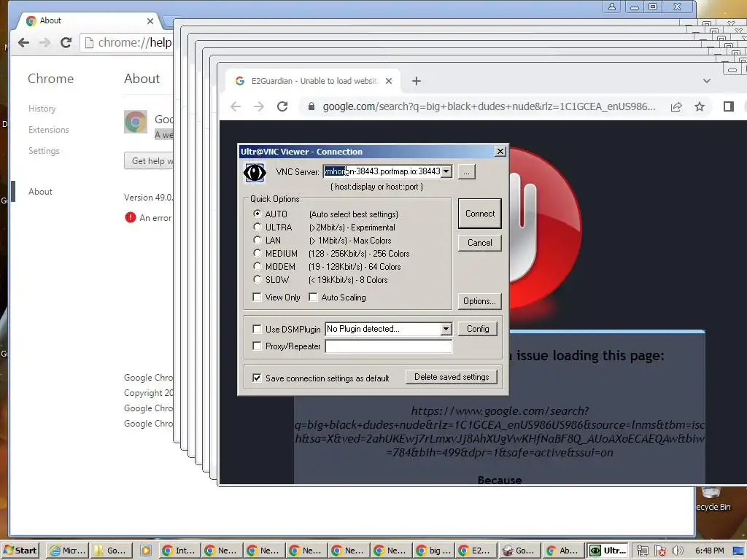Uncheck Save connection settings as default
This screenshot has height=560, width=747.
tap(258, 378)
